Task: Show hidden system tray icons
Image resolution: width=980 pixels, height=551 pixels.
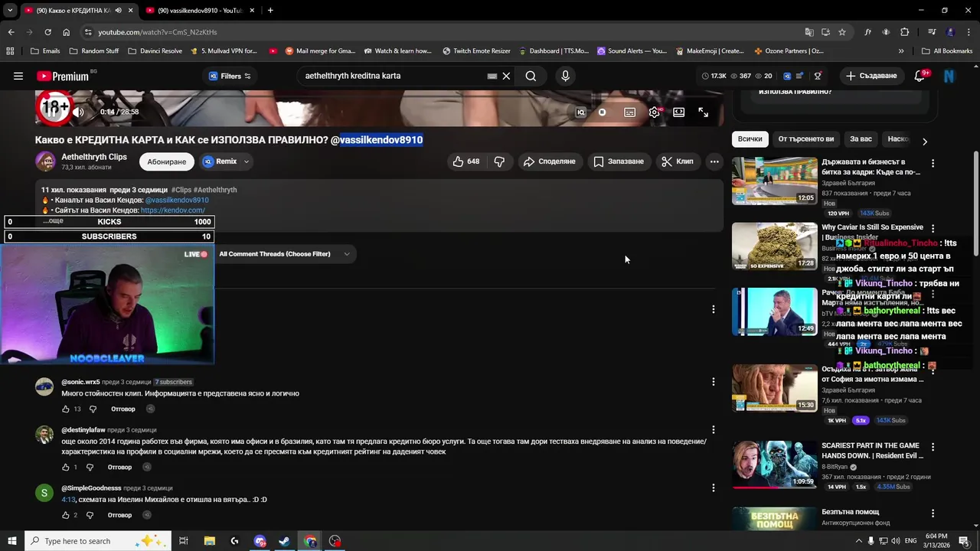Action: click(x=858, y=541)
